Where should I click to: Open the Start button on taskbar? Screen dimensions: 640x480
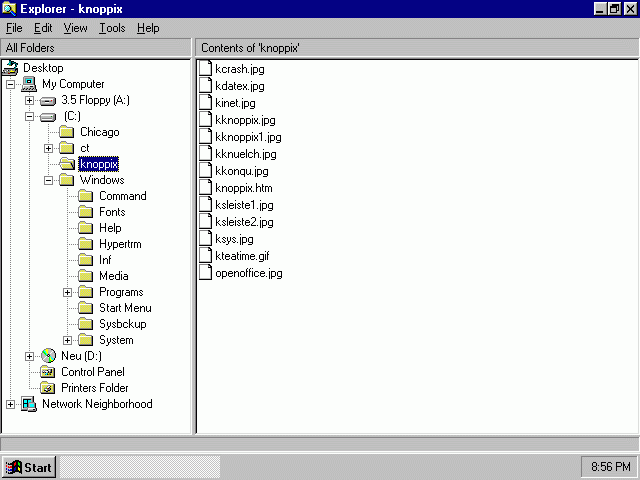(29, 467)
